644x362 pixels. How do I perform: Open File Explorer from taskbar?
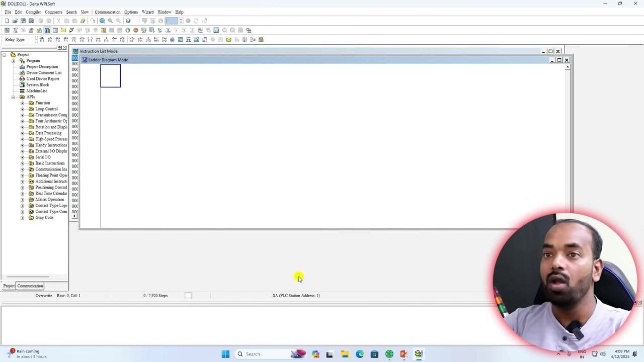(x=345, y=354)
